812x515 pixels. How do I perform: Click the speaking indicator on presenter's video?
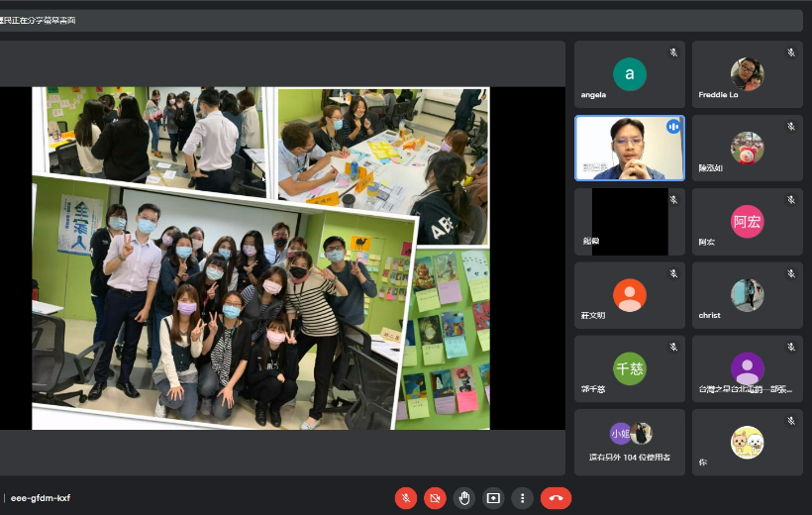pos(673,127)
